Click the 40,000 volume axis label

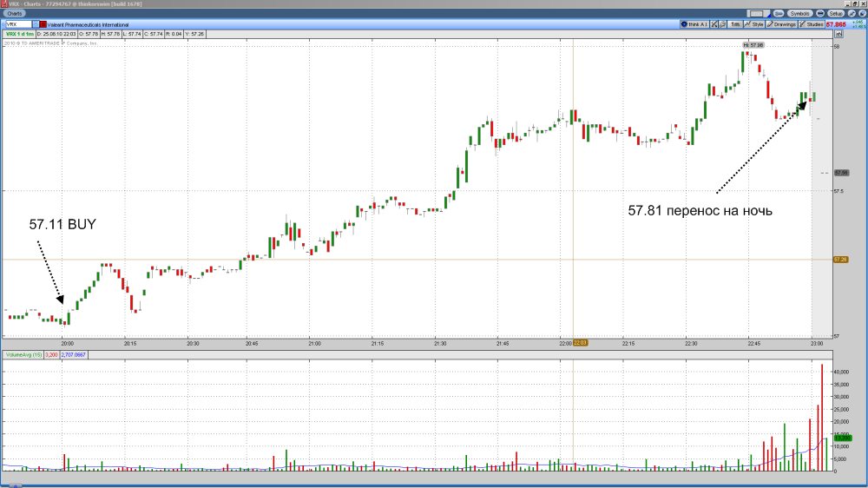point(841,372)
